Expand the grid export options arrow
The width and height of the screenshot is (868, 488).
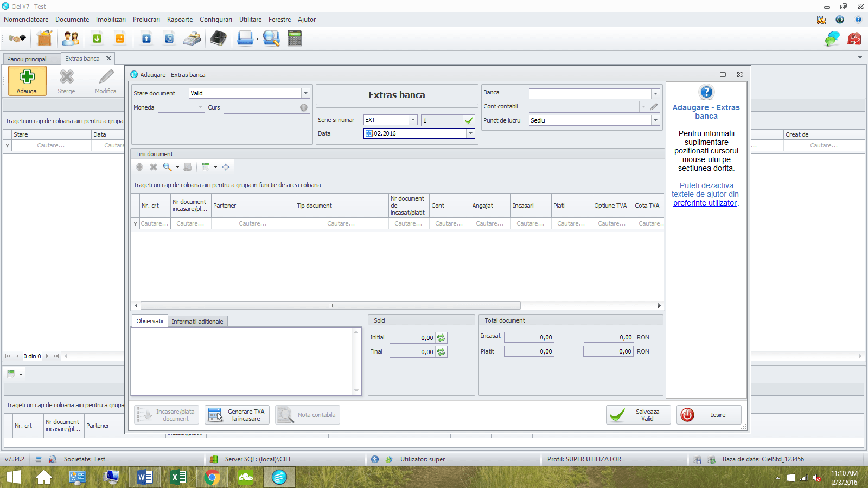click(215, 168)
